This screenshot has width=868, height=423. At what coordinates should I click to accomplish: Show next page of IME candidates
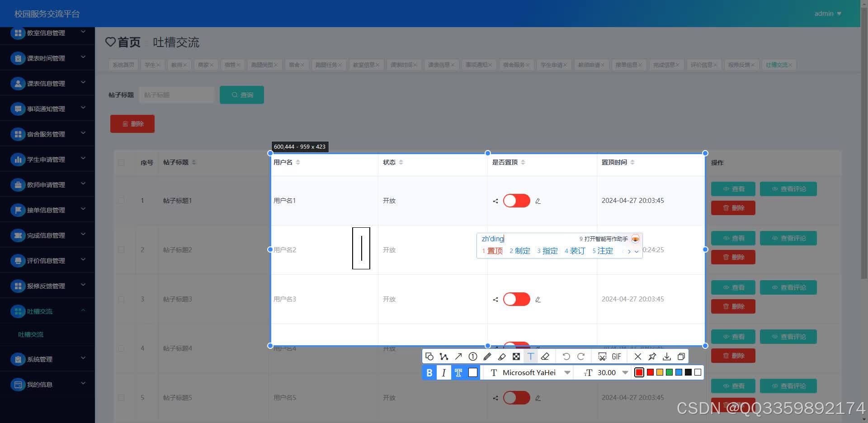(x=629, y=251)
